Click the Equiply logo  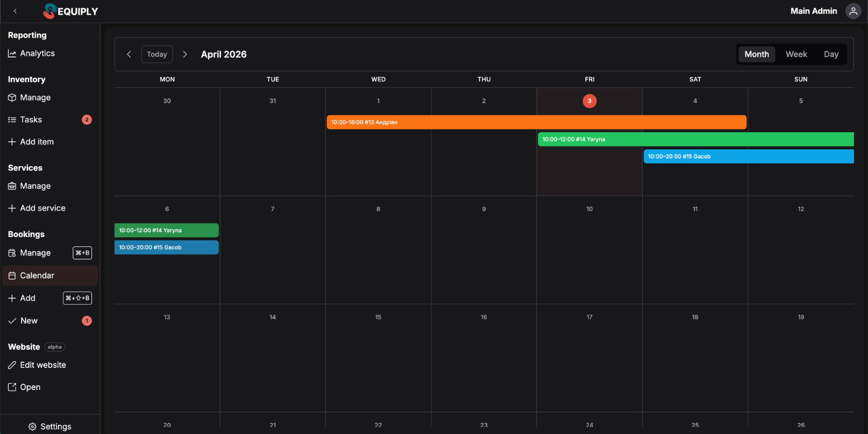(71, 11)
